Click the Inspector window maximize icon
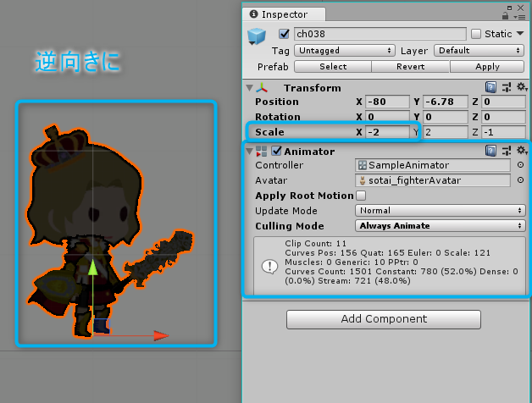The width and height of the screenshot is (532, 403). pos(509,8)
